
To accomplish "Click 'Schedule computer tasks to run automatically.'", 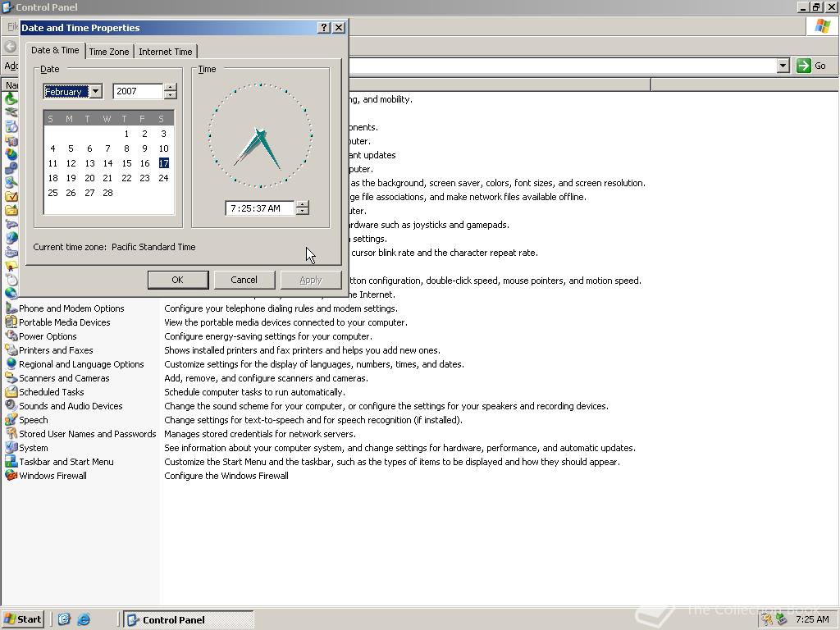I will pos(254,392).
